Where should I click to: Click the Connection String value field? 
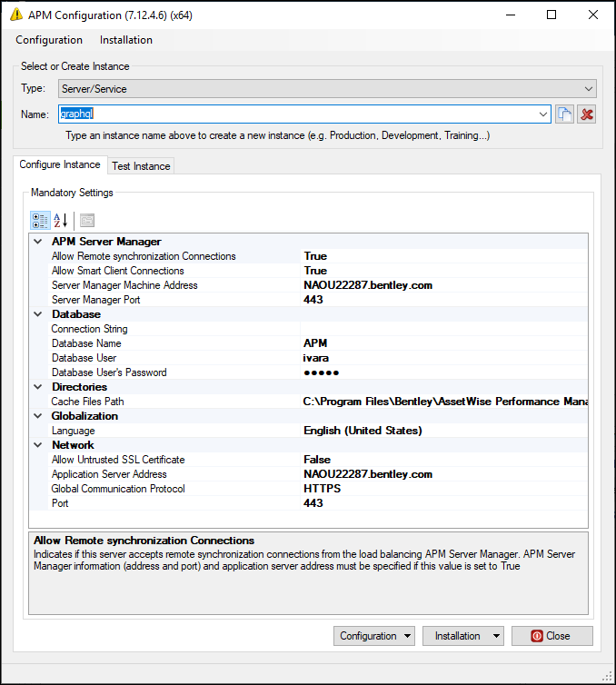443,329
